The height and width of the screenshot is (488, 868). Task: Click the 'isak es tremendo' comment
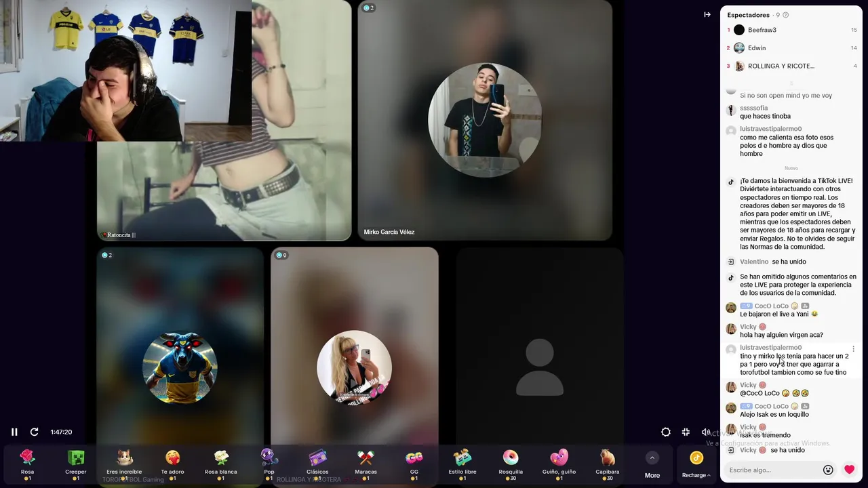tap(765, 435)
